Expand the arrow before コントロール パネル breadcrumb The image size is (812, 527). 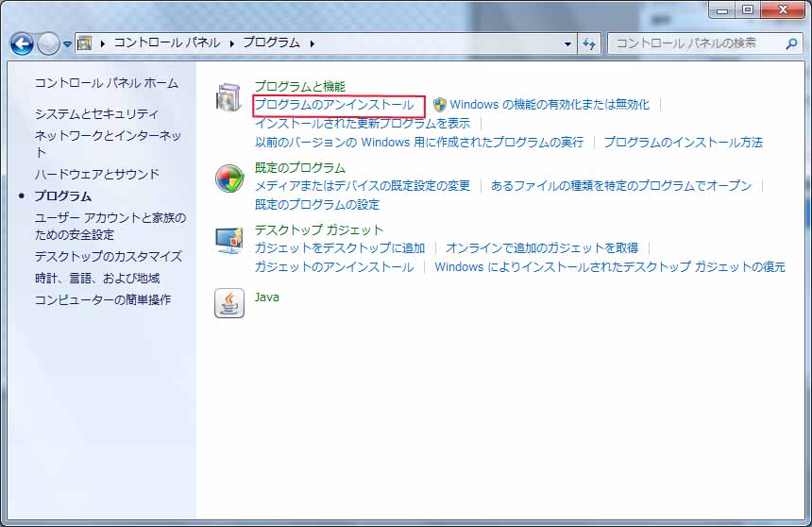pos(103,43)
